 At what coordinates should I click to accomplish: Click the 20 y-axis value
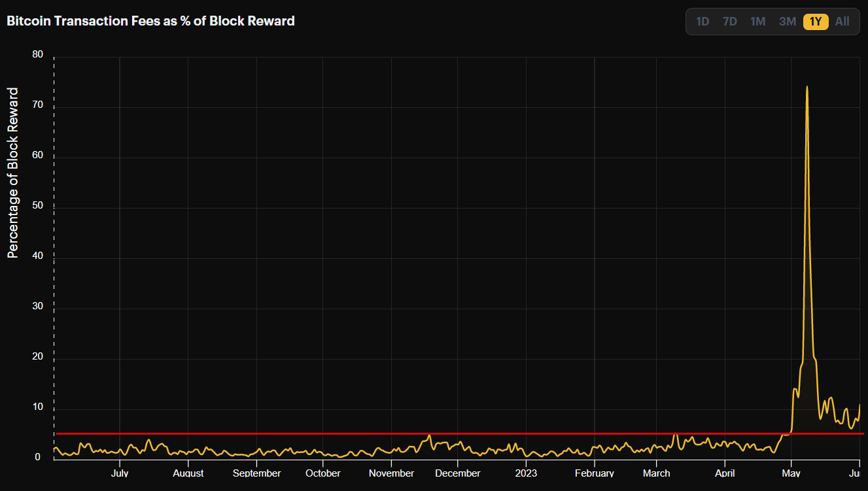pos(37,357)
